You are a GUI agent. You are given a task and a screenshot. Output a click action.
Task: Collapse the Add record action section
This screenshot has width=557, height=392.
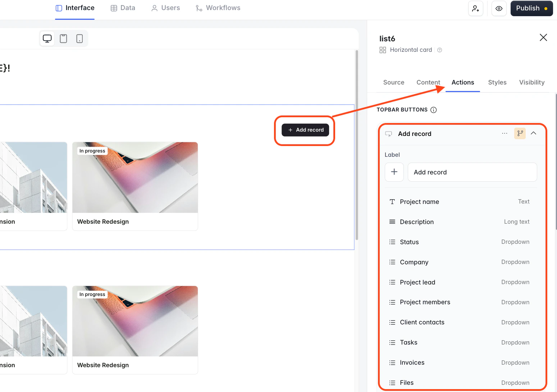(x=534, y=133)
